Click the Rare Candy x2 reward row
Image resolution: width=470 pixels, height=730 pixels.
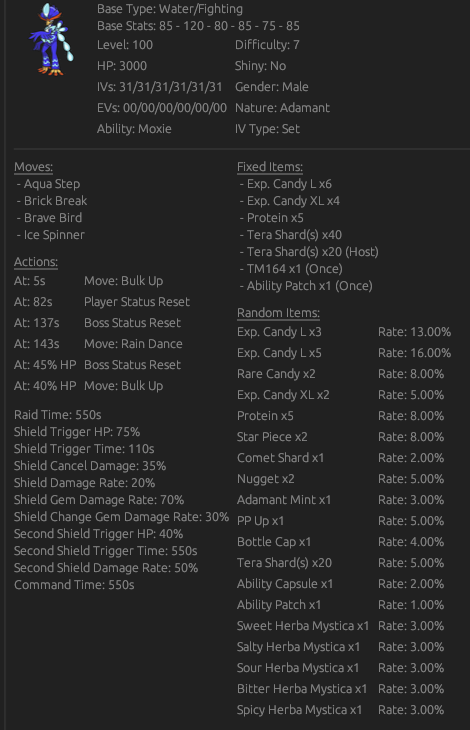pos(343,374)
